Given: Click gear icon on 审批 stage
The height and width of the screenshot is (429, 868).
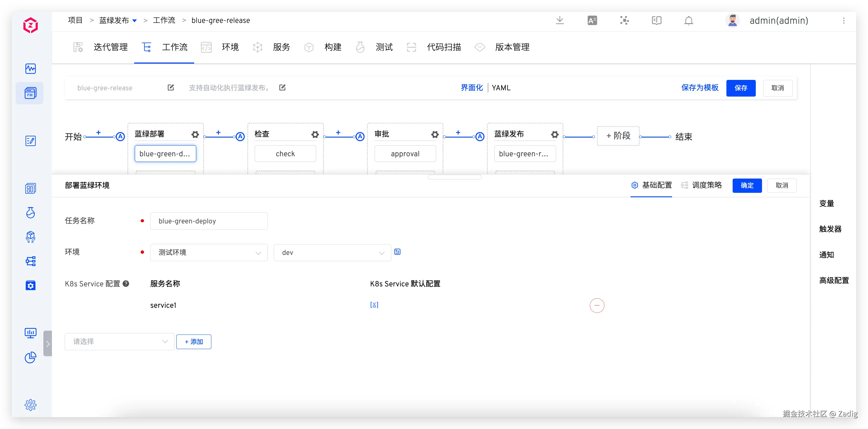Looking at the screenshot, I should pos(435,135).
